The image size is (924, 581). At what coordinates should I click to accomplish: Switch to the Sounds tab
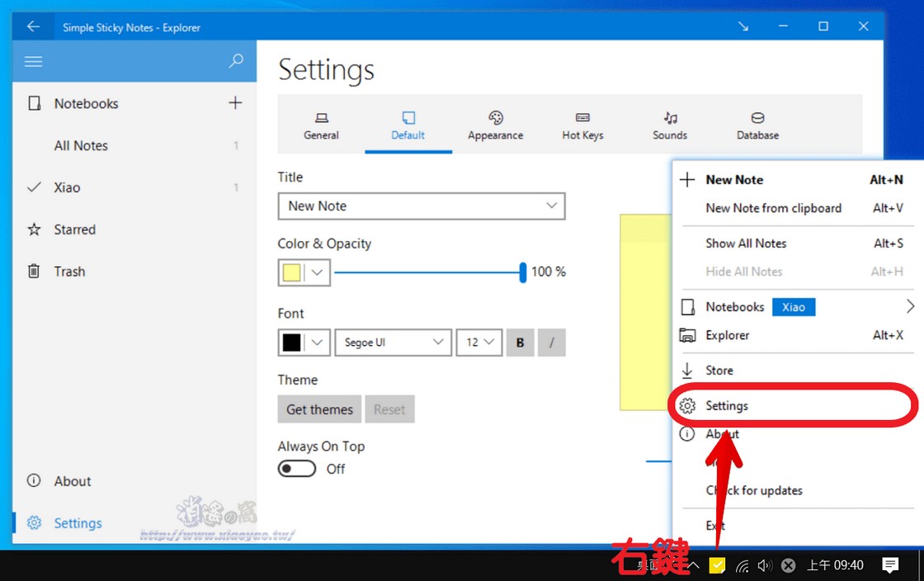click(x=670, y=125)
